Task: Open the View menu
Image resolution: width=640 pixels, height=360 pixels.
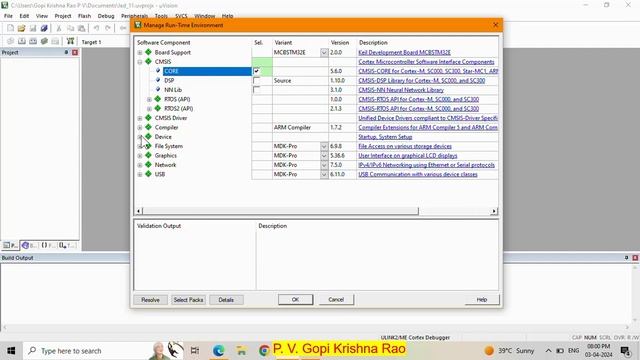Action: 42,16
